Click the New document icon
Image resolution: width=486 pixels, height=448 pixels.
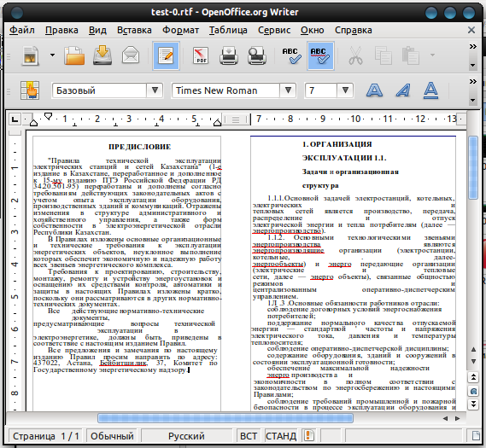(30, 55)
